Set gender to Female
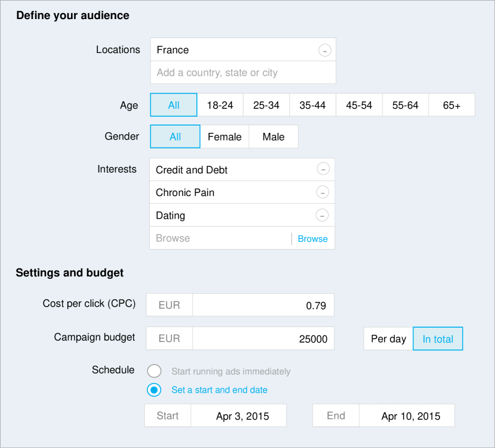The height and width of the screenshot is (448, 495). point(224,136)
